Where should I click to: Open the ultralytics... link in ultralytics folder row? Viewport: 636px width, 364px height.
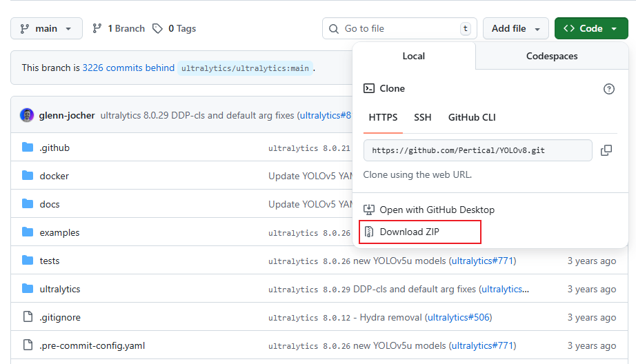[x=505, y=289]
